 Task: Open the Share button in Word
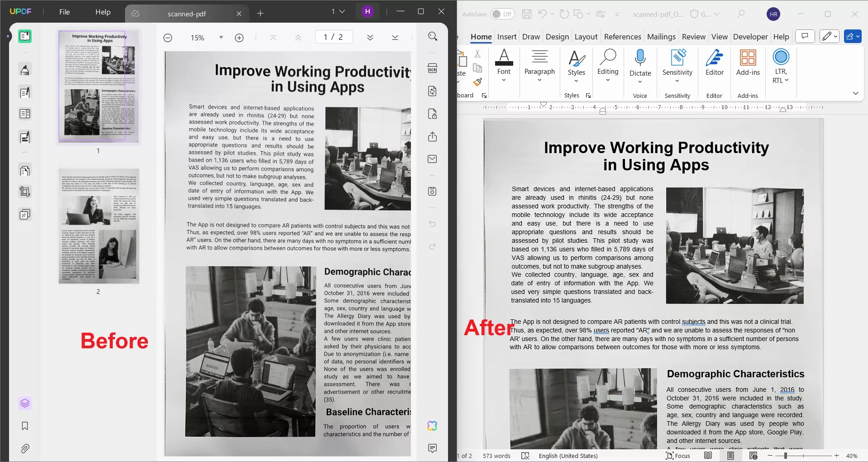coord(853,36)
